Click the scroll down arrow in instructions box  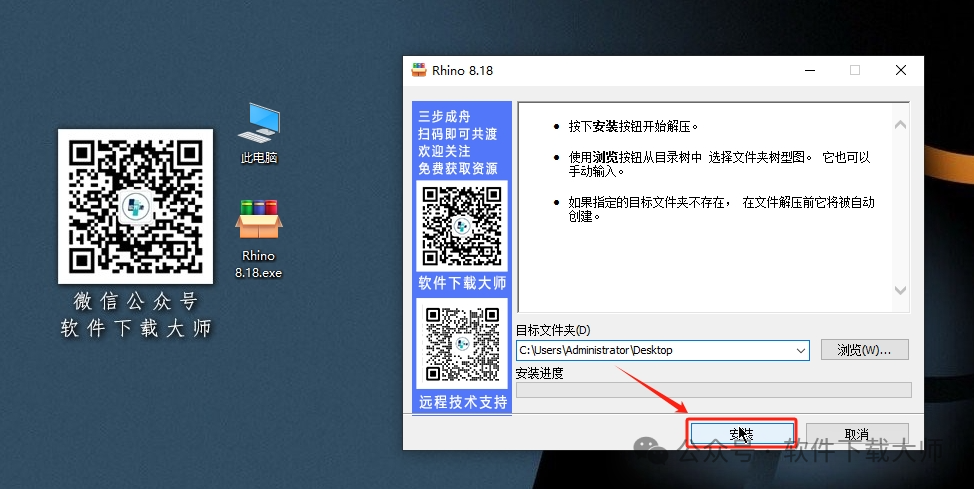(x=900, y=290)
